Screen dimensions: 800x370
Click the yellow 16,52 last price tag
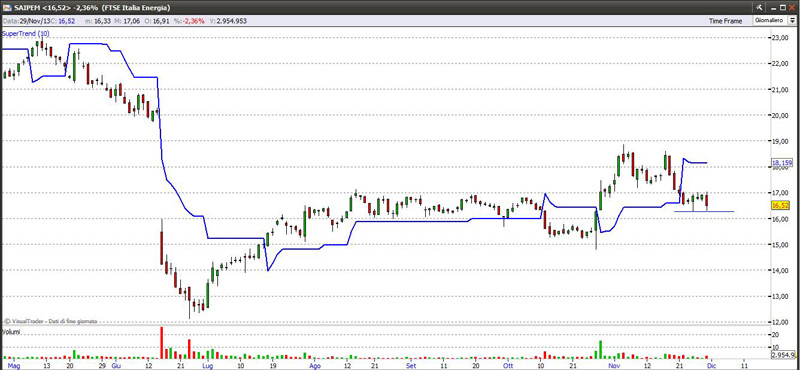coord(782,206)
